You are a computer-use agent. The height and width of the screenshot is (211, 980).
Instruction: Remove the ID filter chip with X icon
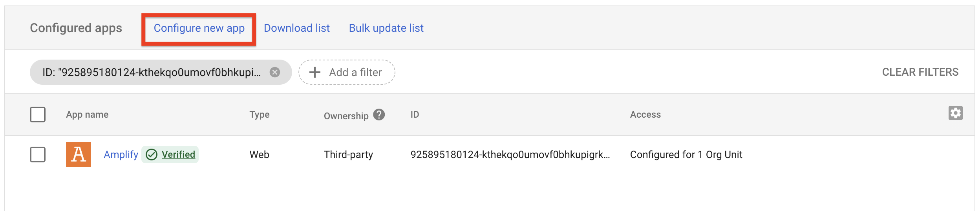pyautogui.click(x=275, y=72)
